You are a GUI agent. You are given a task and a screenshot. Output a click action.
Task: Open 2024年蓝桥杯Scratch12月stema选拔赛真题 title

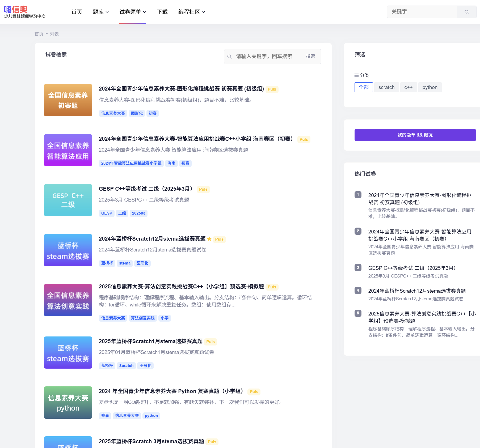click(152, 239)
